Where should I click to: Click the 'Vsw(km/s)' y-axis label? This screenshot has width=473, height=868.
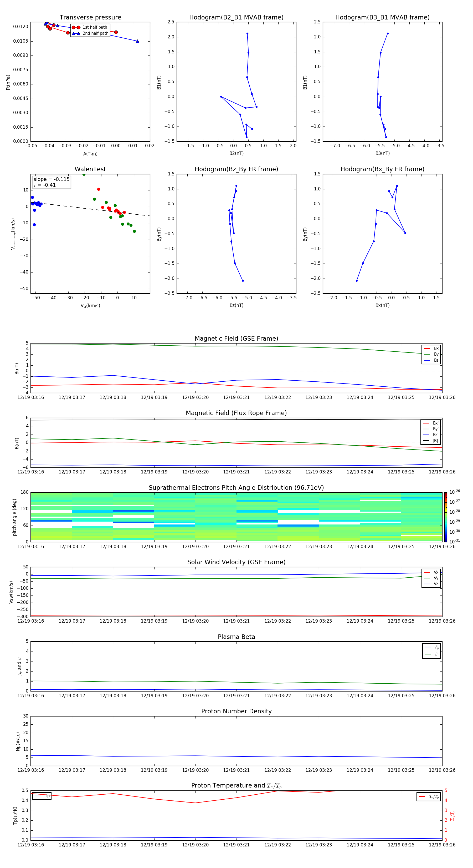[x=11, y=592]
